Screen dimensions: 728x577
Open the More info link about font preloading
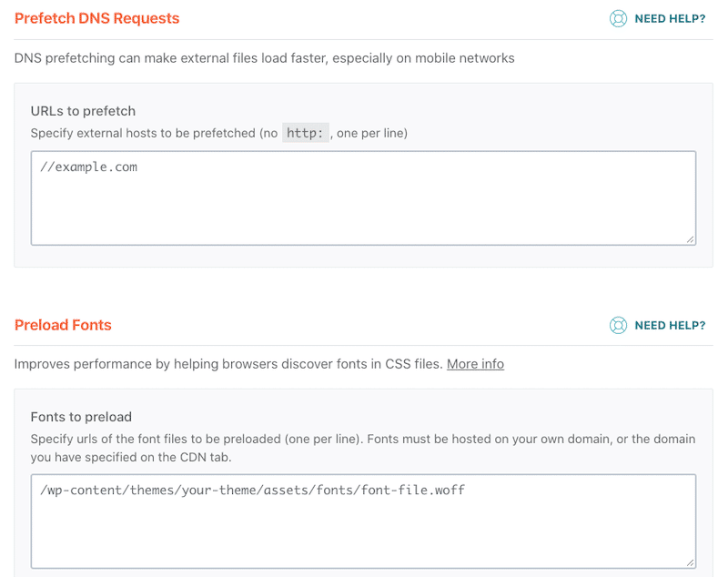coord(475,364)
